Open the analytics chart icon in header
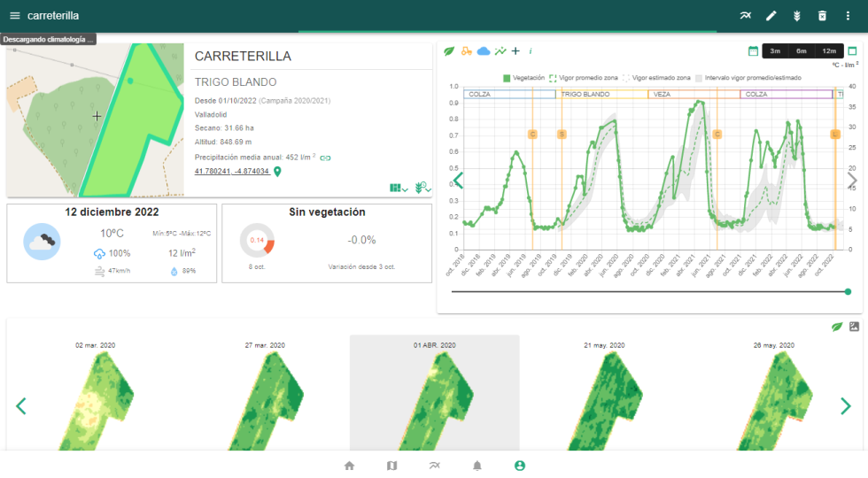This screenshot has width=868, height=478. (x=746, y=16)
